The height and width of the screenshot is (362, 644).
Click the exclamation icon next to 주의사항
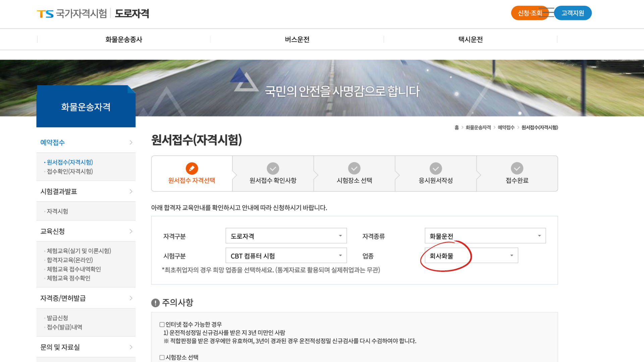(x=155, y=303)
